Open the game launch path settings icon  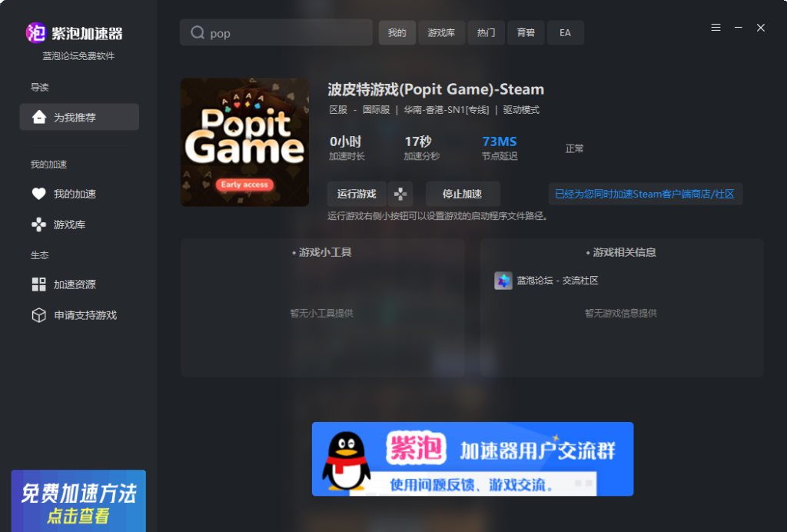point(400,194)
